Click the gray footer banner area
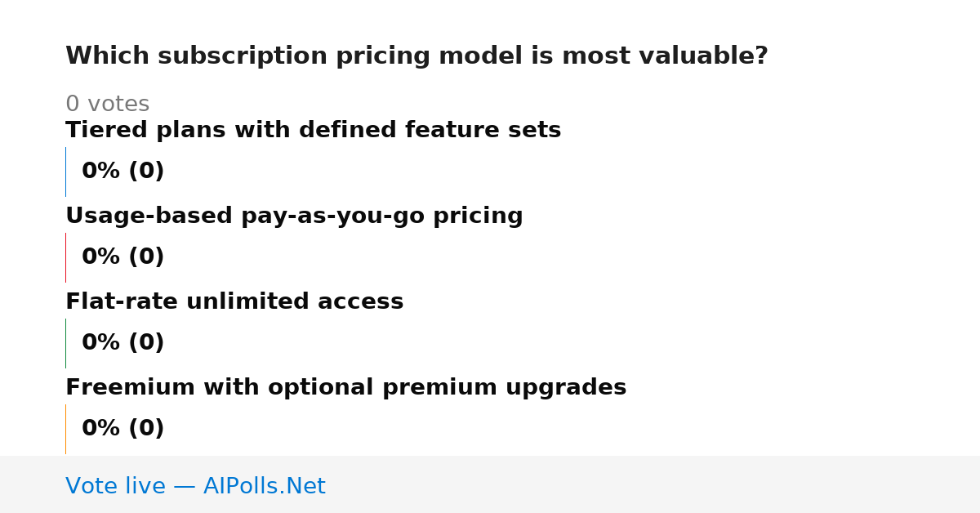The width and height of the screenshot is (980, 513). click(x=490, y=484)
